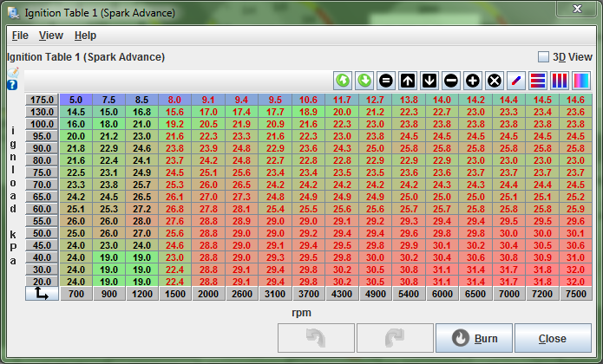
Task: Open the File menu
Action: point(20,36)
